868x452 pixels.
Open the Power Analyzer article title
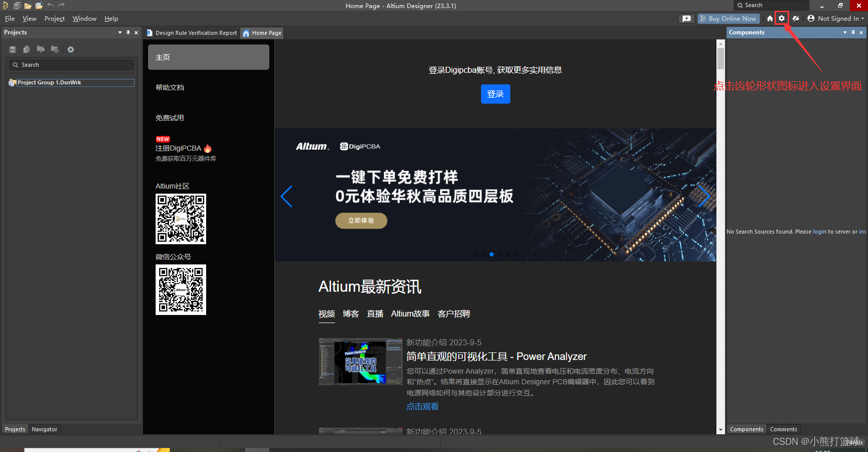pos(496,356)
